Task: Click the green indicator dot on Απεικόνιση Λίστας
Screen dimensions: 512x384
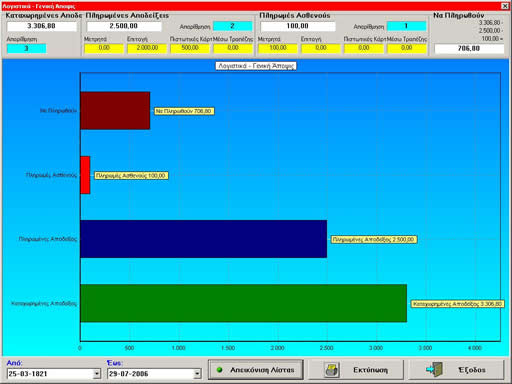Action: pyautogui.click(x=219, y=370)
